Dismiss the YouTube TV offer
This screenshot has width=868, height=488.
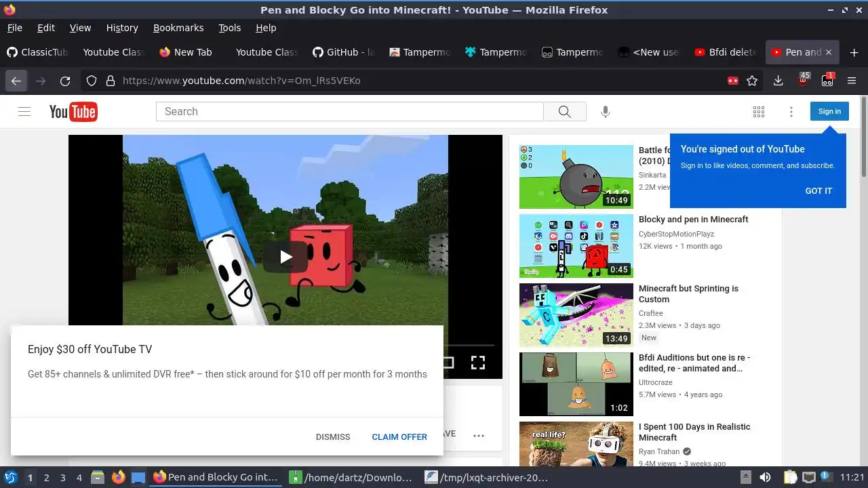333,437
